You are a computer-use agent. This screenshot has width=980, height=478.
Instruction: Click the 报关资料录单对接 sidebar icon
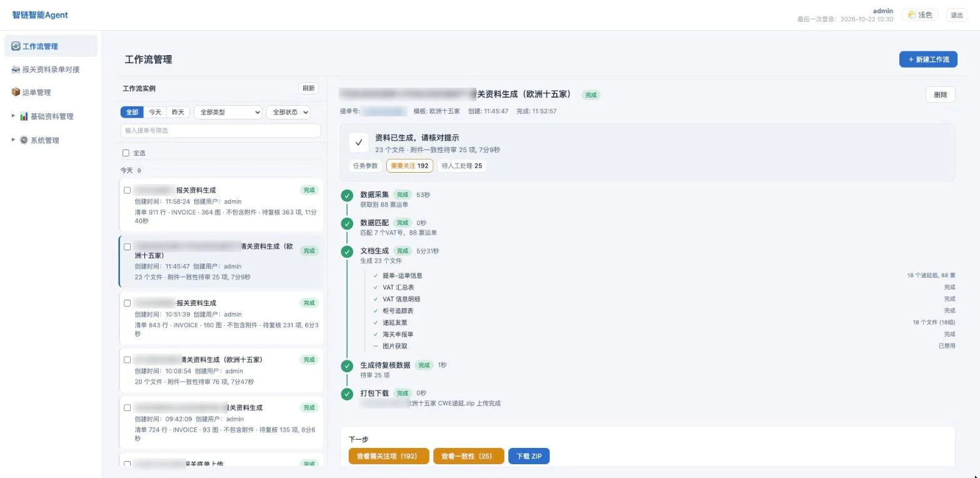pos(16,69)
